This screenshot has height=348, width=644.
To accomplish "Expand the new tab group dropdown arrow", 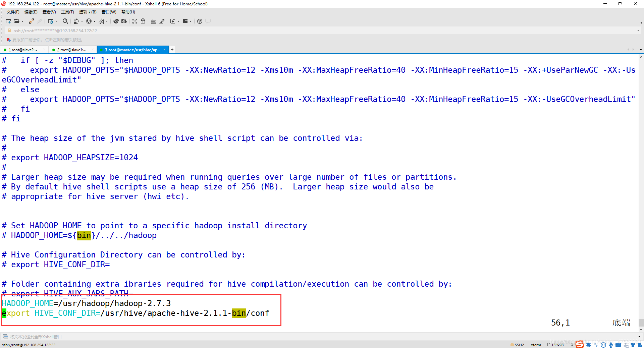I will tap(178, 21).
